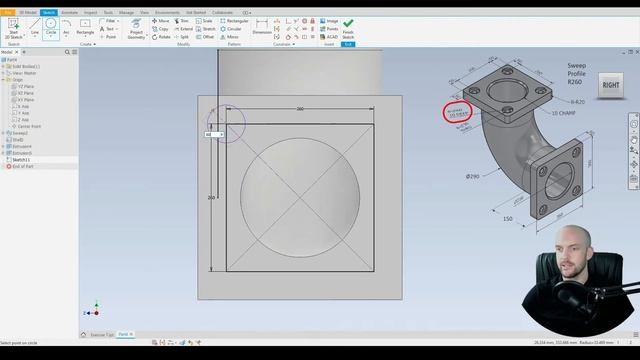The image size is (640, 360).
Task: Switch to the View tab
Action: point(144,13)
